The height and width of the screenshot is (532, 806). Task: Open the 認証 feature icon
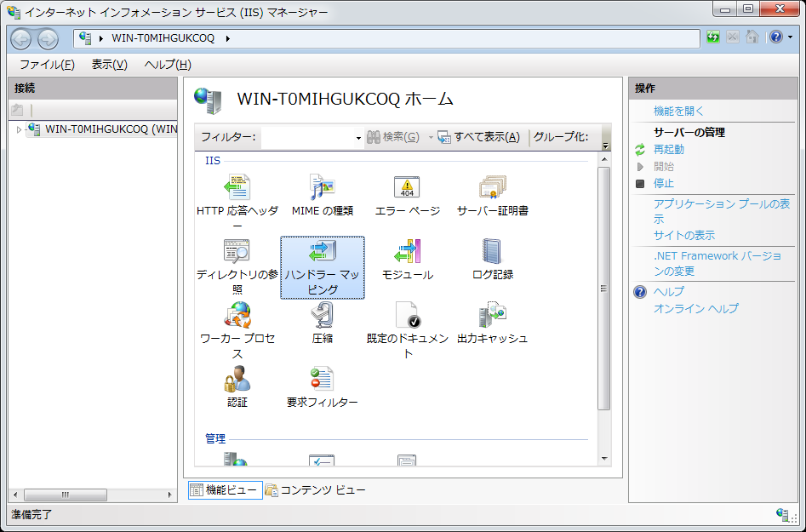click(237, 380)
